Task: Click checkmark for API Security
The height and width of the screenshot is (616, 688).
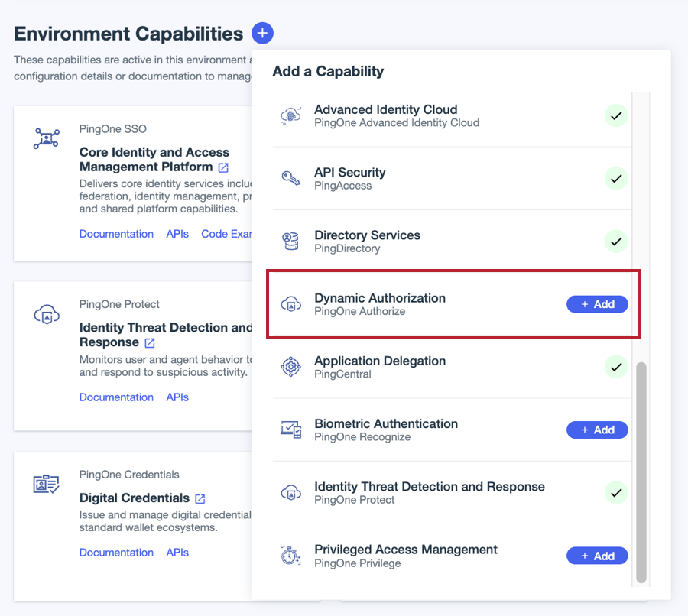Action: coord(616,179)
